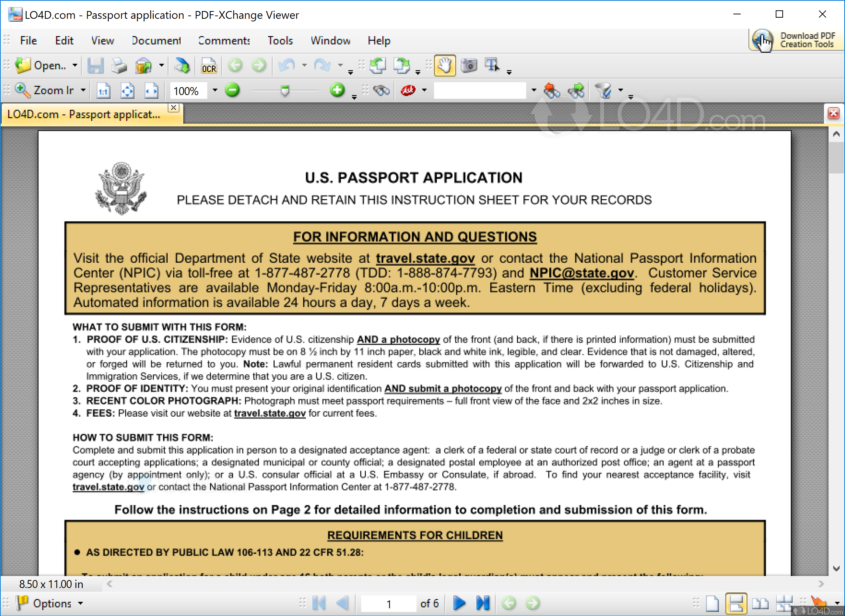The width and height of the screenshot is (845, 616).
Task: Click the page number input field
Action: (388, 603)
